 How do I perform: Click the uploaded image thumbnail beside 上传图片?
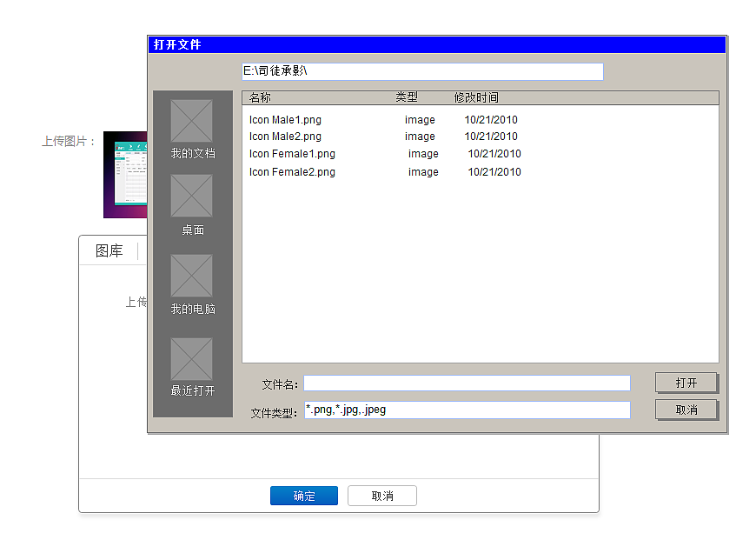pyautogui.click(x=125, y=175)
